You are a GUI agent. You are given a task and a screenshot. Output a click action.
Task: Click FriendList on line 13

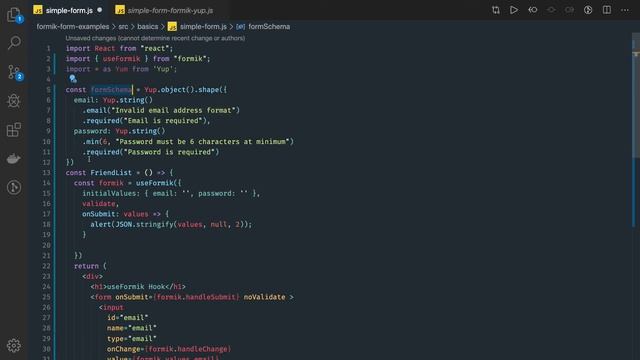111,173
